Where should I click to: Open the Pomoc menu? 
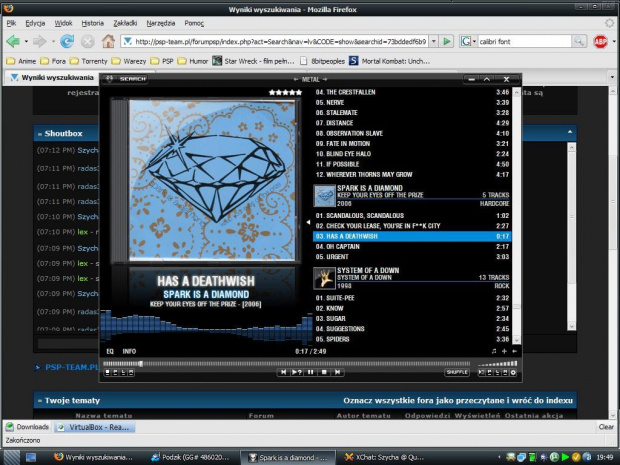[x=194, y=23]
